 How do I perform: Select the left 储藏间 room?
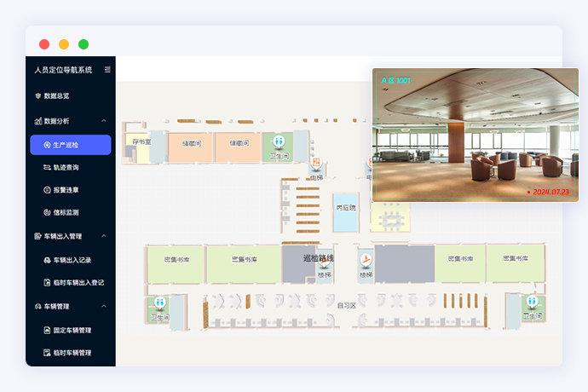(x=191, y=147)
